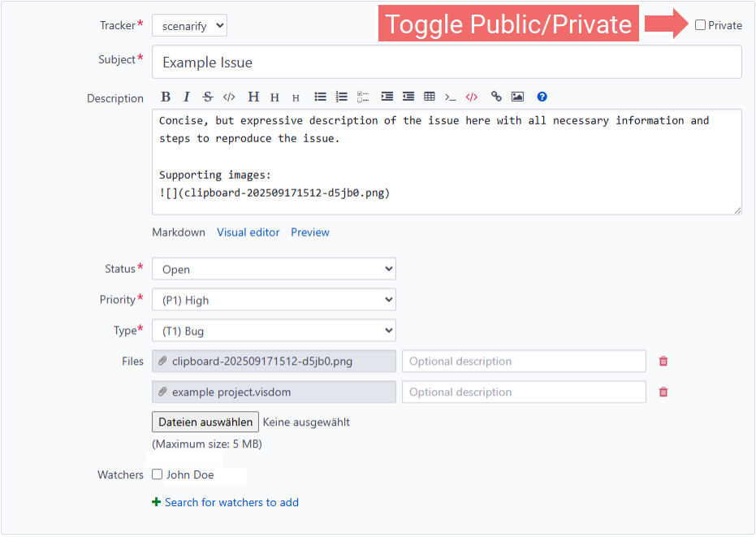Expand the Status dropdown showing Open
Viewport: 756px width, 537px height.
(x=274, y=269)
